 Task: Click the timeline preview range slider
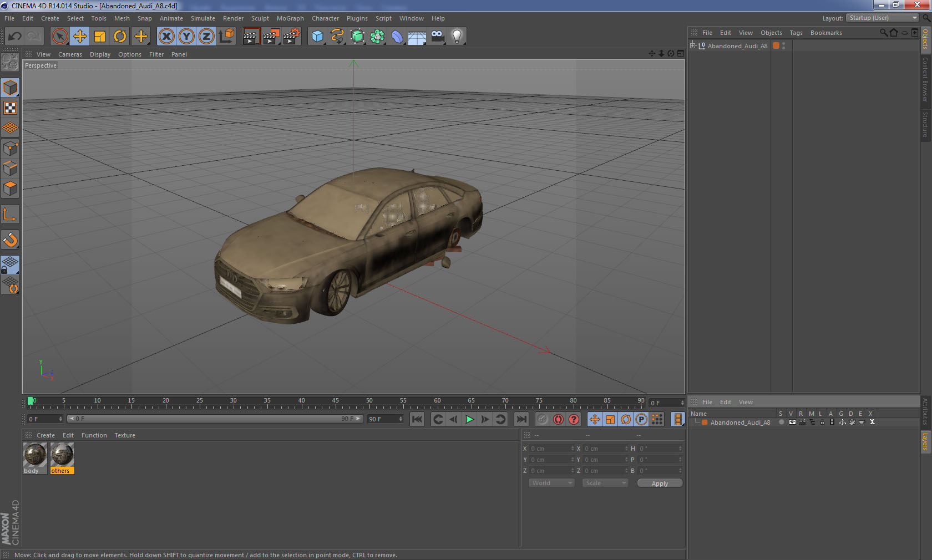click(215, 419)
